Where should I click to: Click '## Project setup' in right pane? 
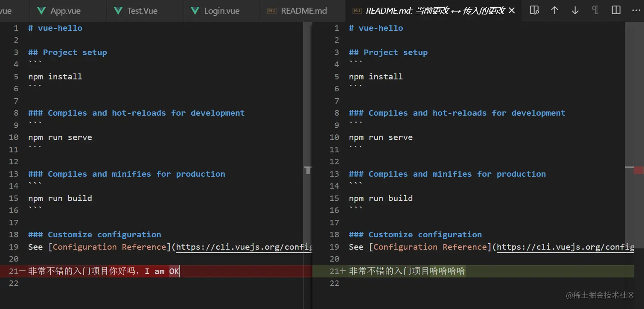click(x=388, y=52)
